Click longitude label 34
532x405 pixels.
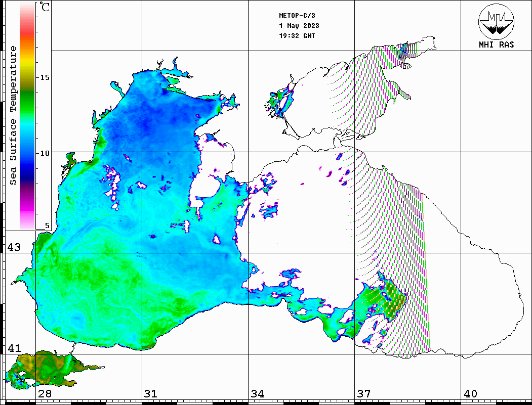pyautogui.click(x=257, y=393)
